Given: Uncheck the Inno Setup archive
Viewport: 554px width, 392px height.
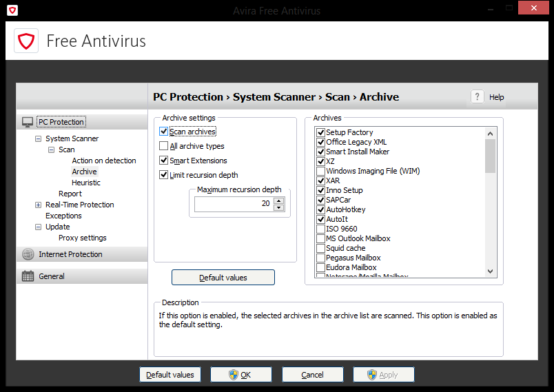Looking at the screenshot, I should pyautogui.click(x=320, y=190).
